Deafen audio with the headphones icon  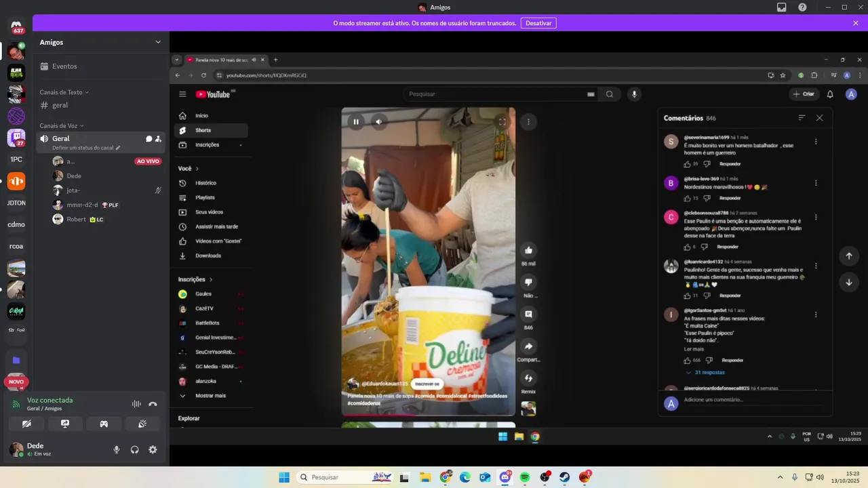[135, 449]
